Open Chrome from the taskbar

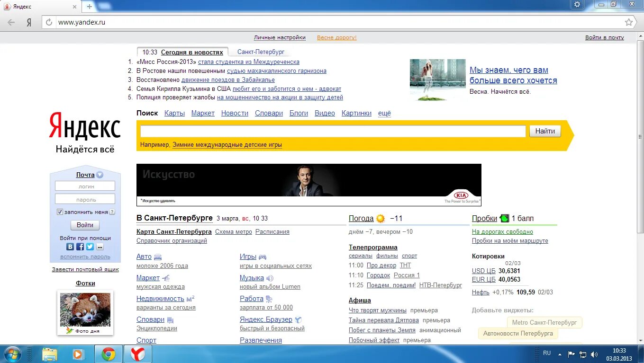[x=109, y=354]
